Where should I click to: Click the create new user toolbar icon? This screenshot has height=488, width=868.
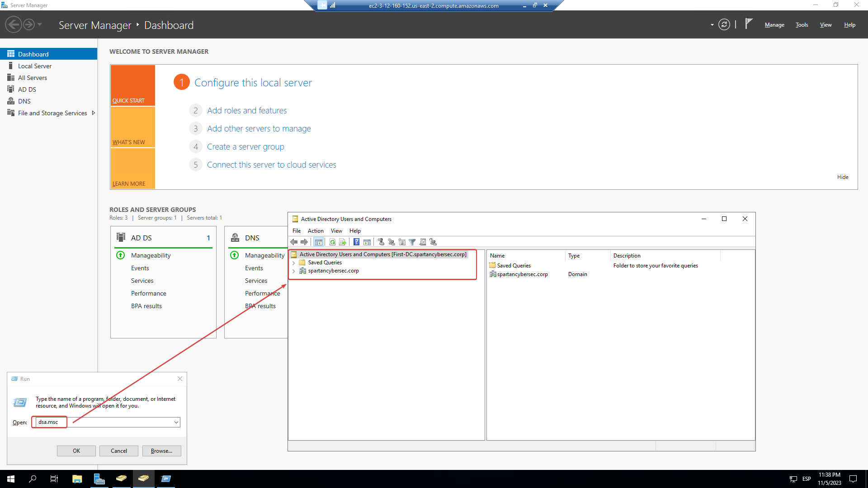point(381,242)
